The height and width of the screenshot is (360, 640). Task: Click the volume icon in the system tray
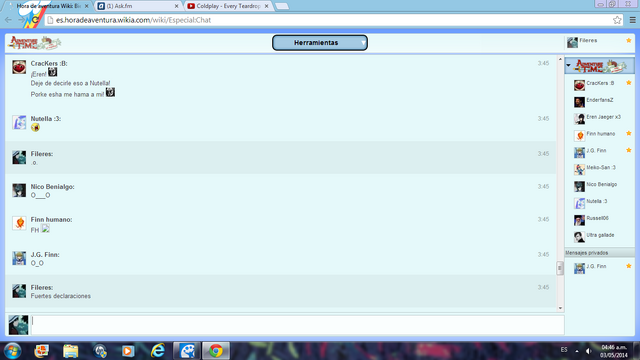tap(588, 351)
